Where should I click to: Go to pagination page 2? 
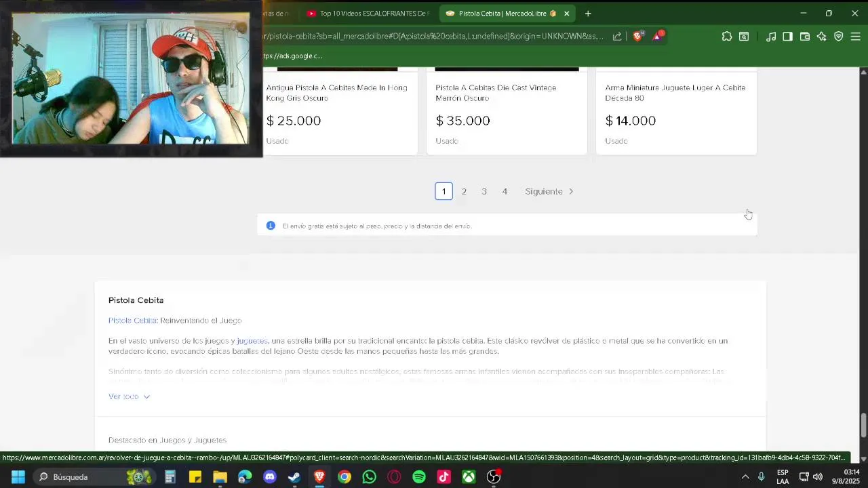[x=464, y=191]
